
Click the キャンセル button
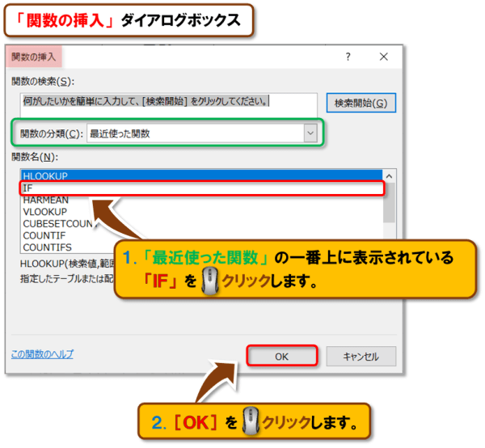click(x=361, y=357)
